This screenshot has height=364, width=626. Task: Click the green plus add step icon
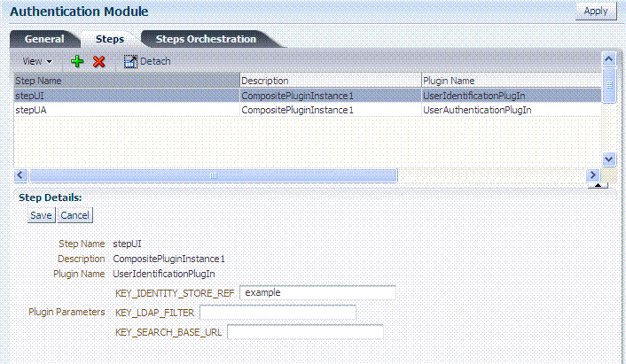tap(77, 61)
